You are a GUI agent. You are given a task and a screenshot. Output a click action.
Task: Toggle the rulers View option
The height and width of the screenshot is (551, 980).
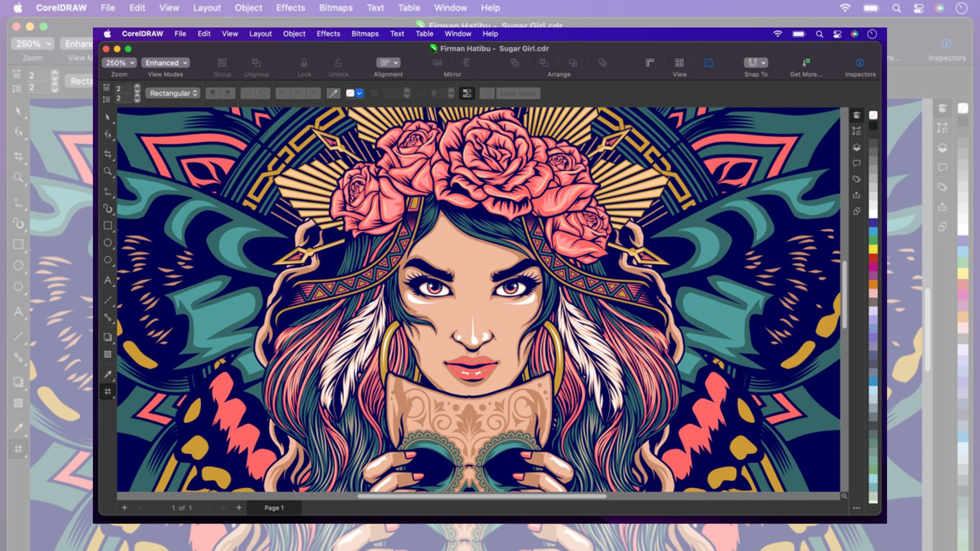650,63
